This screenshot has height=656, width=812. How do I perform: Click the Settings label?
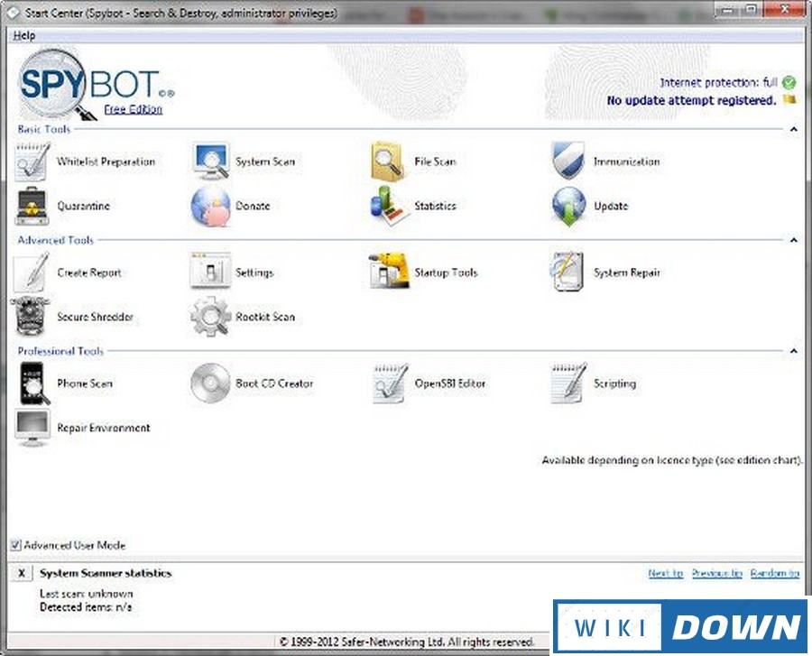coord(254,273)
